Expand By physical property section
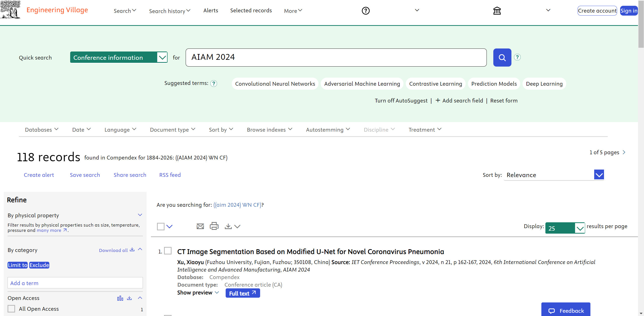The image size is (644, 316). click(x=140, y=215)
